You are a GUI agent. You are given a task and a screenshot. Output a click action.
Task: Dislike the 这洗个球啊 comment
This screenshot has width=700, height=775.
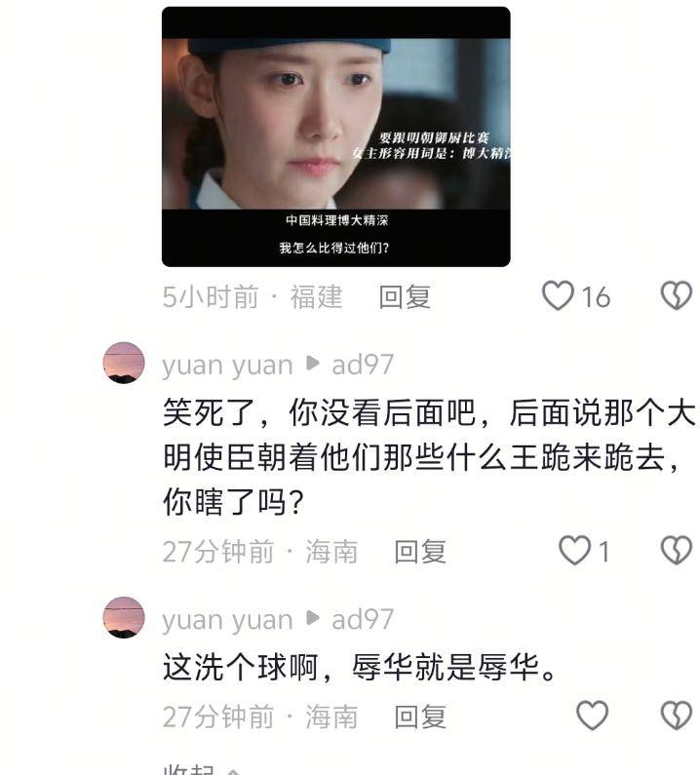(677, 716)
